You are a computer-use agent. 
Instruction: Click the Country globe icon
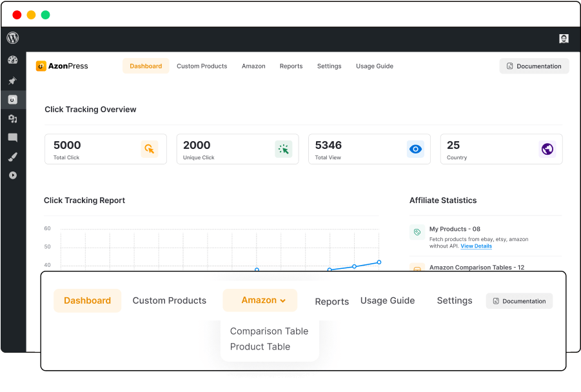click(547, 149)
